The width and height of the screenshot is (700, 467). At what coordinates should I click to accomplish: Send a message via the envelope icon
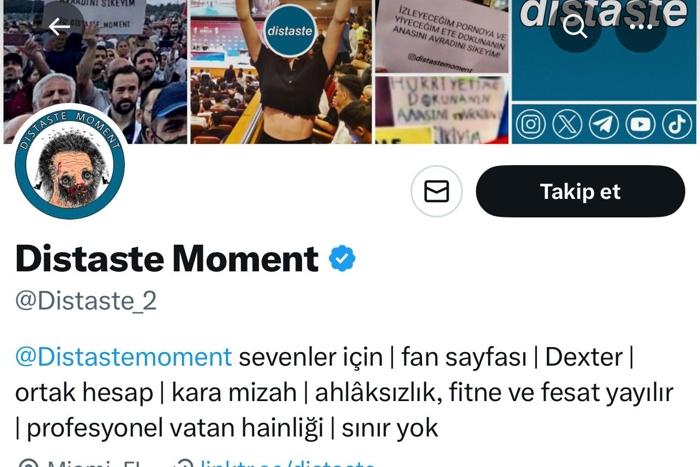click(x=437, y=191)
